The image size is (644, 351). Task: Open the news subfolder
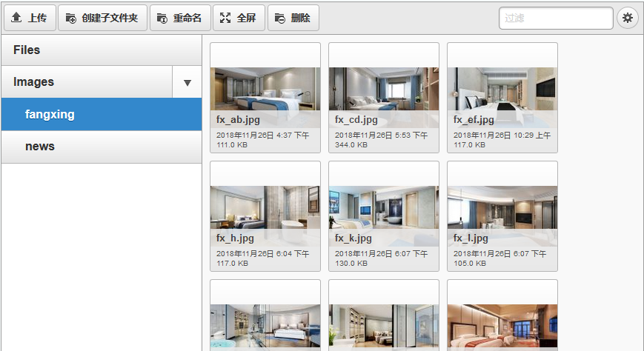click(x=101, y=147)
